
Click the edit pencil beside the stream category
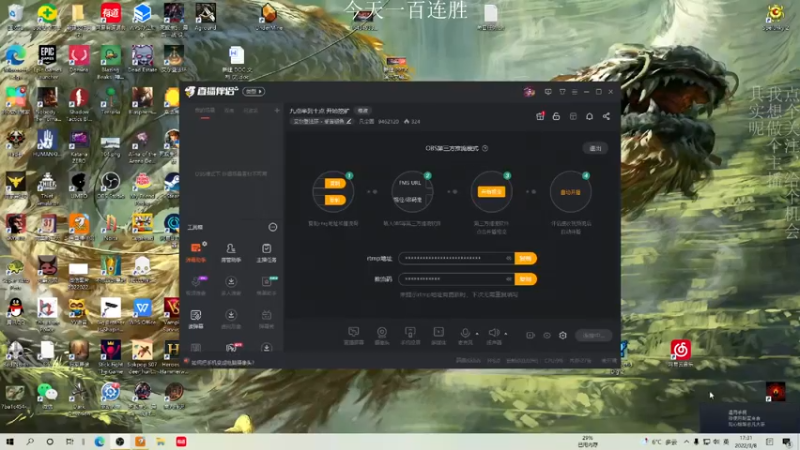[x=349, y=121]
